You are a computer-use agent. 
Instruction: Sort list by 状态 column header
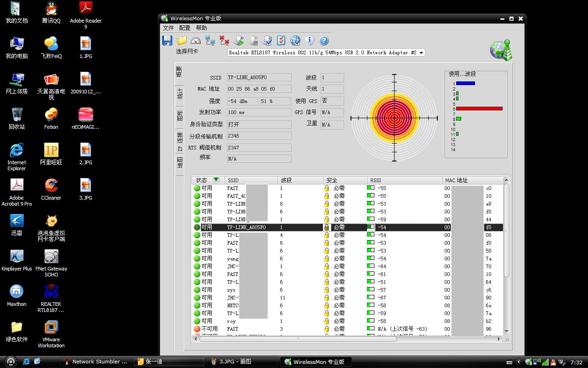point(208,180)
